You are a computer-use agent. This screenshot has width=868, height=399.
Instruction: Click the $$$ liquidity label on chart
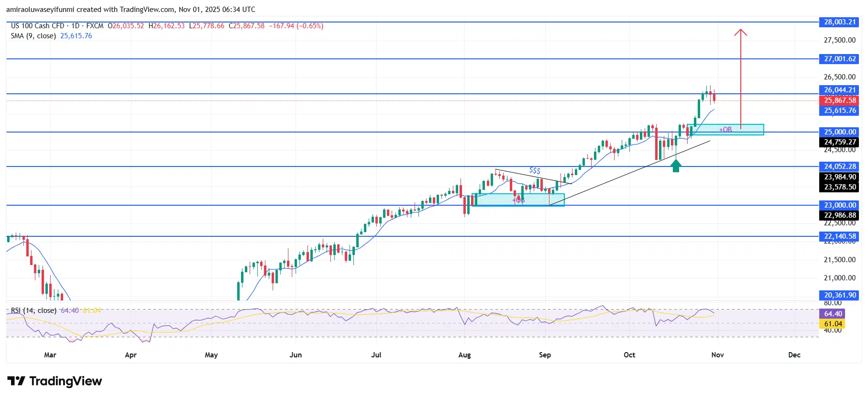(535, 170)
